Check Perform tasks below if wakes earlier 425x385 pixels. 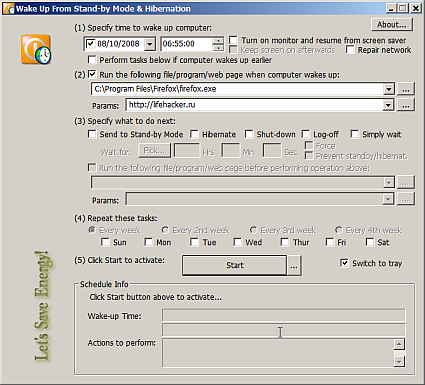[92, 60]
